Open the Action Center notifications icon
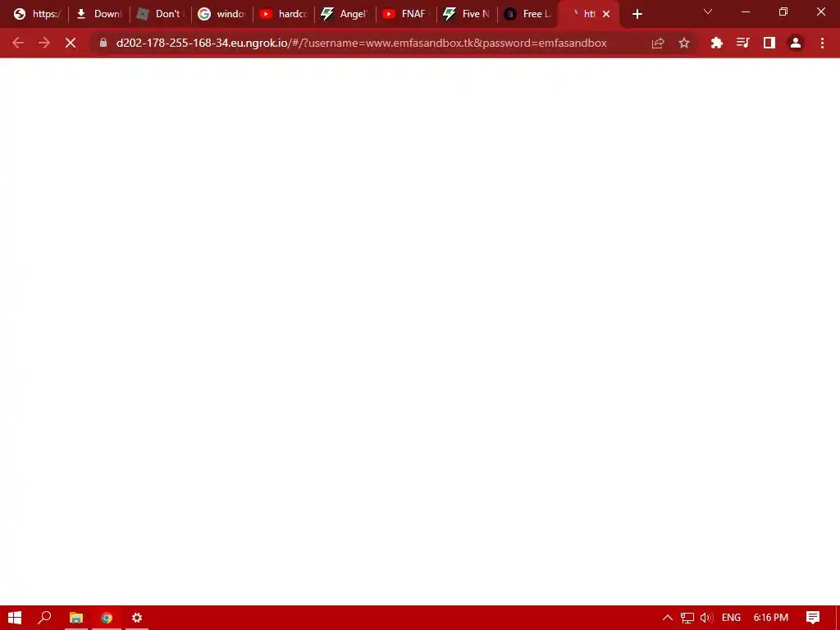Viewport: 840px width, 630px height. pos(813,618)
